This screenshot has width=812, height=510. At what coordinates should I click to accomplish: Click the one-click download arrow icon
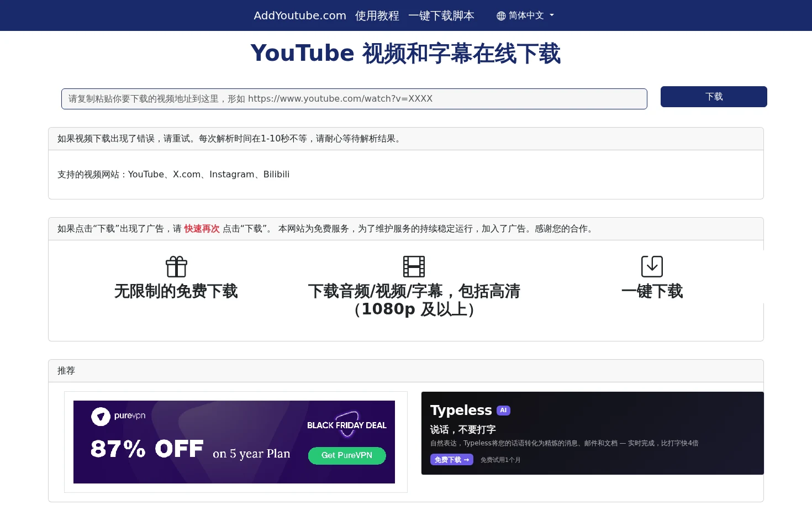[652, 266]
